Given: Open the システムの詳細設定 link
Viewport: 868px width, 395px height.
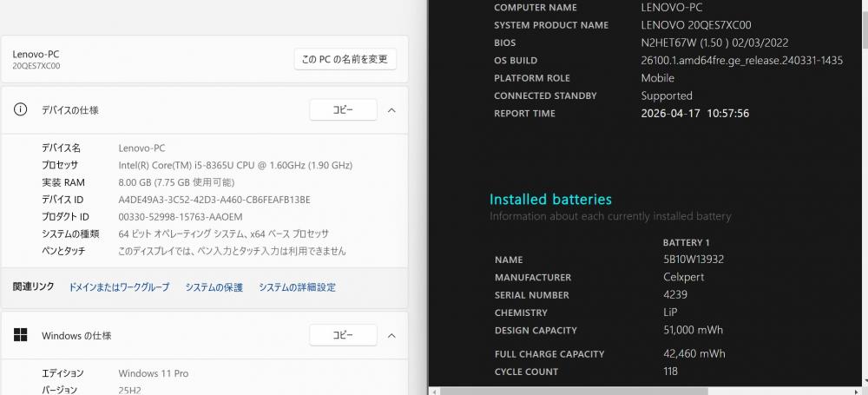Looking at the screenshot, I should [297, 287].
